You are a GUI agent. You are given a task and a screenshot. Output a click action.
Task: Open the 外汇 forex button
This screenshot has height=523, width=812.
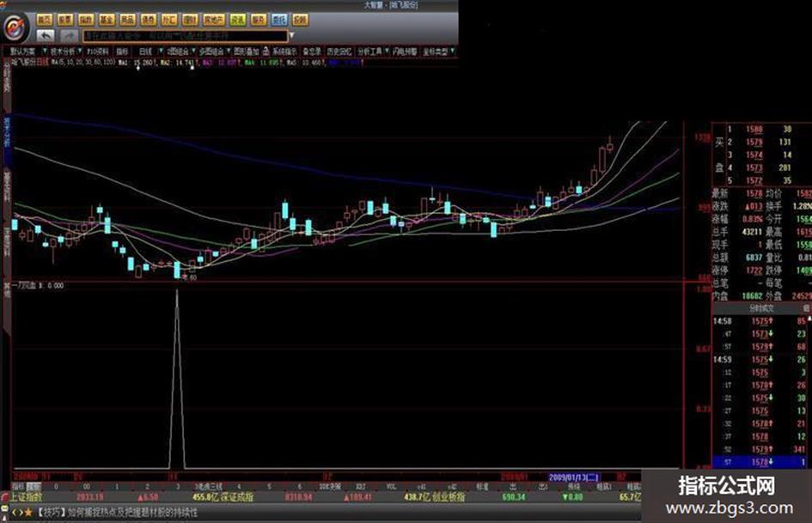[169, 20]
